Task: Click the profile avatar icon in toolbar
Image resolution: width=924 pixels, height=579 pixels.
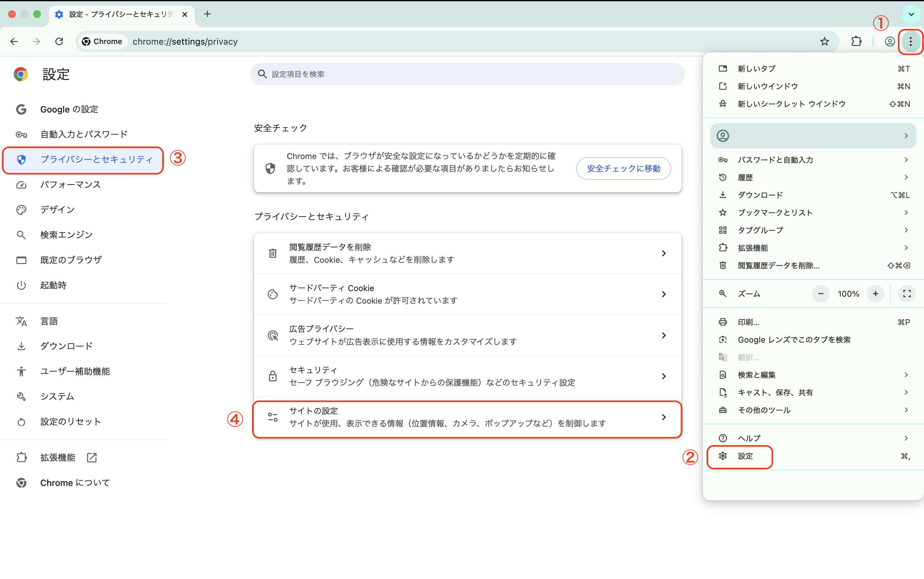Action: [889, 41]
